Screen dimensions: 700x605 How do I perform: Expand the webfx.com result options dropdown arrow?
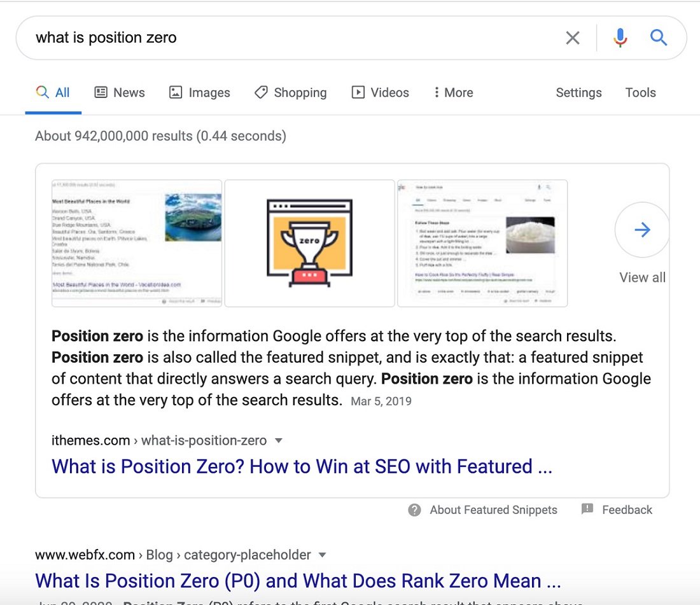[x=322, y=555]
